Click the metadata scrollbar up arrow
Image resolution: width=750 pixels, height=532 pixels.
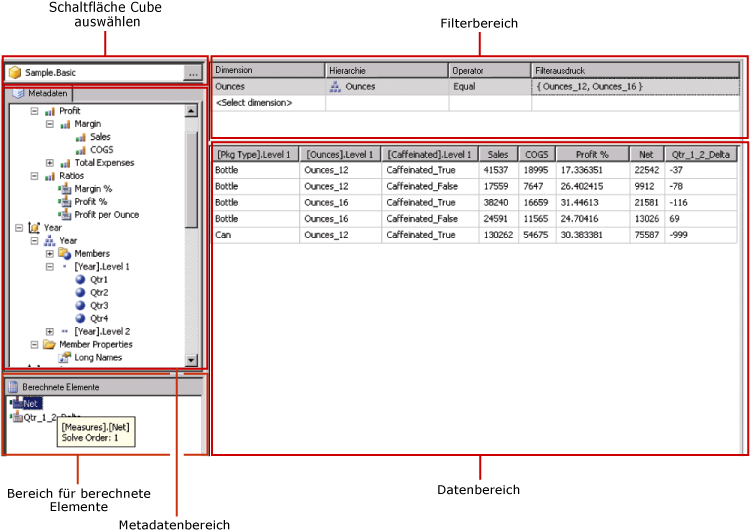[x=191, y=111]
